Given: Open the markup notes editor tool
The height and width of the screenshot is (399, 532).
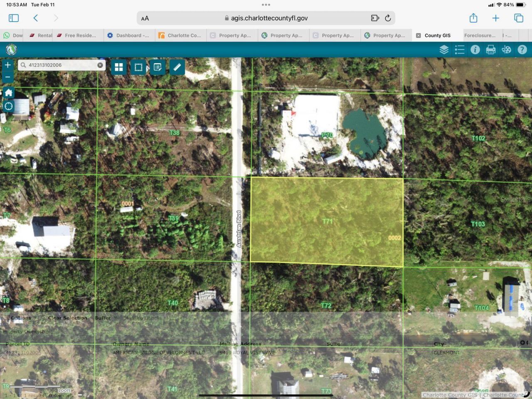Looking at the screenshot, I should [158, 67].
